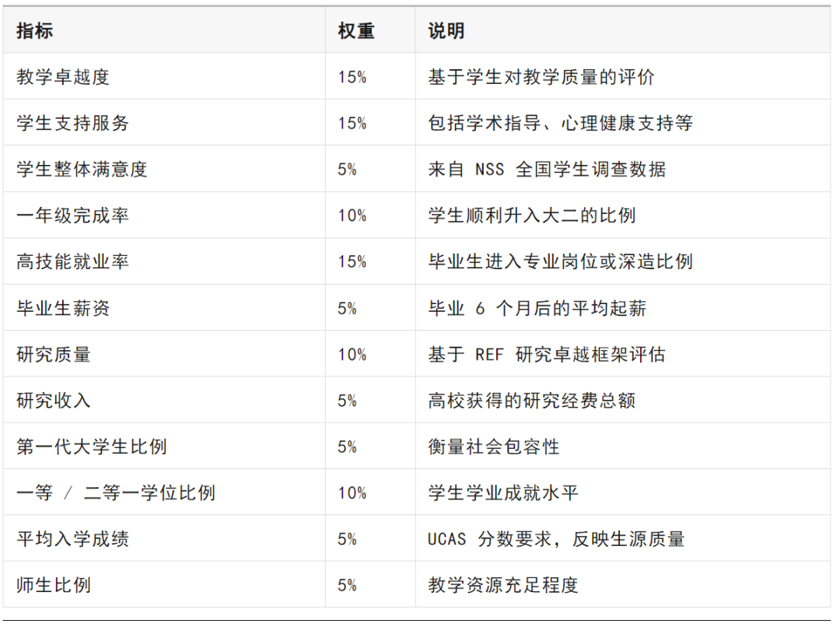The height and width of the screenshot is (627, 840).
Task: Select the 师生比例 row label
Action: [x=54, y=585]
